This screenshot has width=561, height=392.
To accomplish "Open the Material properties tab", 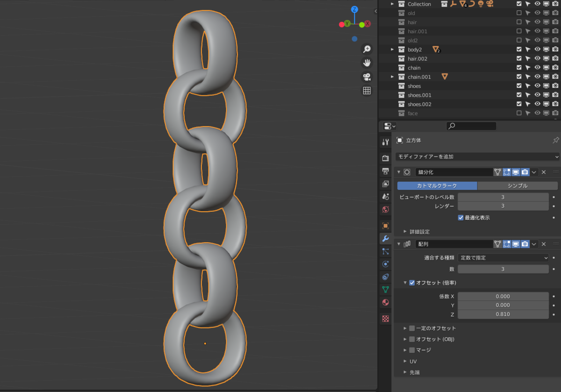I will [x=385, y=302].
